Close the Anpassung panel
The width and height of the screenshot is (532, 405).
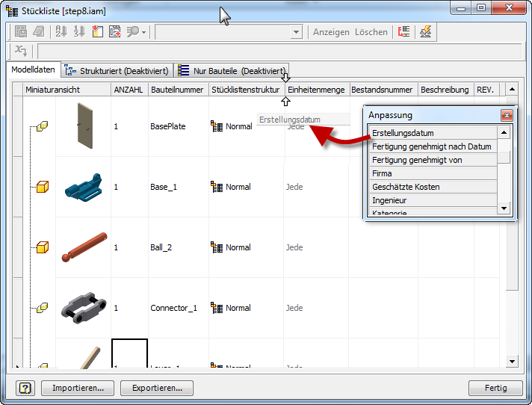pyautogui.click(x=507, y=116)
